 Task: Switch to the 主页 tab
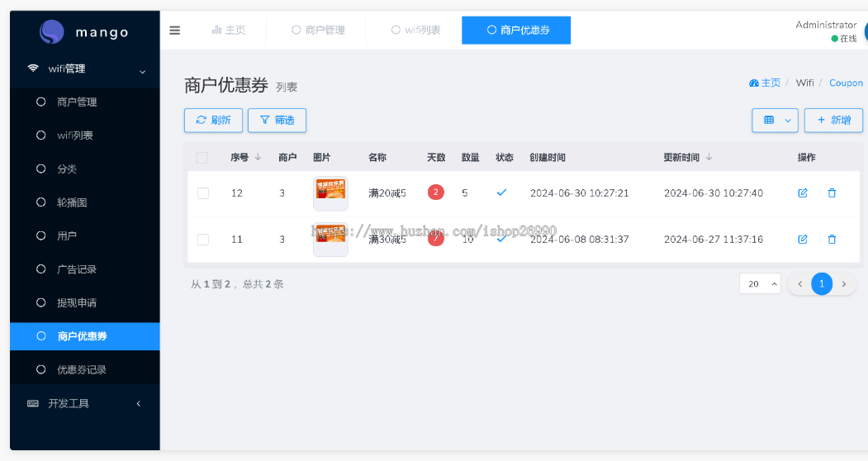click(229, 30)
